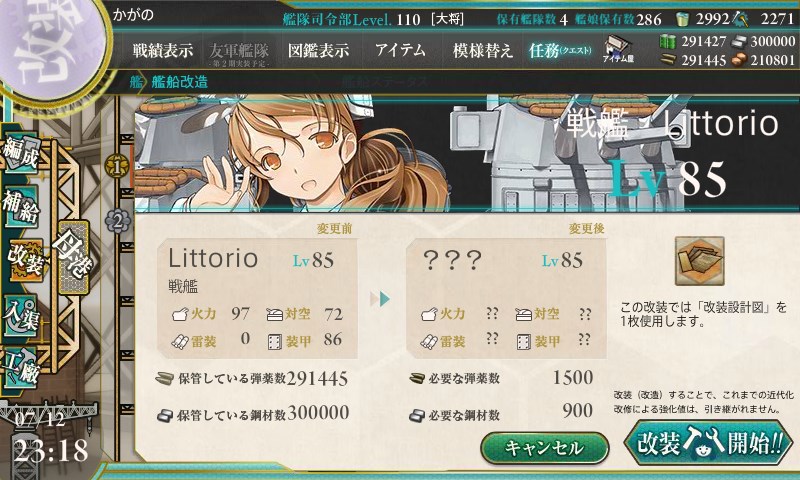This screenshot has height=480, width=800.
Task: Click the キャンセル cancel button
Action: pos(544,448)
